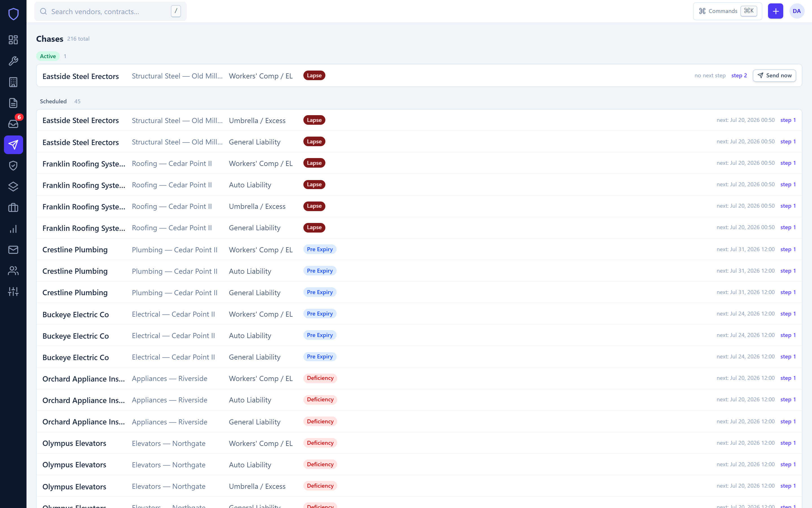Click Elevators — Northgate on Olympus Workers' Comp row
Image resolution: width=812 pixels, height=508 pixels.
168,443
